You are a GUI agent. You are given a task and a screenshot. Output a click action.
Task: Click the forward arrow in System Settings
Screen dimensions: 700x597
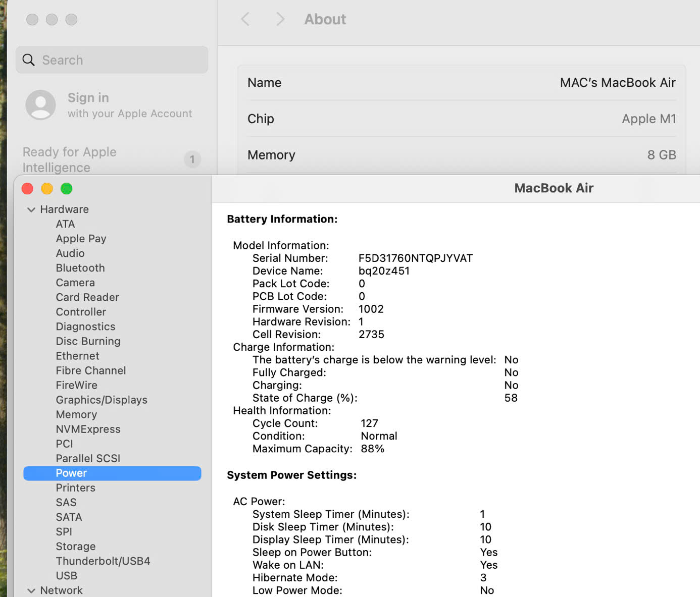click(280, 19)
